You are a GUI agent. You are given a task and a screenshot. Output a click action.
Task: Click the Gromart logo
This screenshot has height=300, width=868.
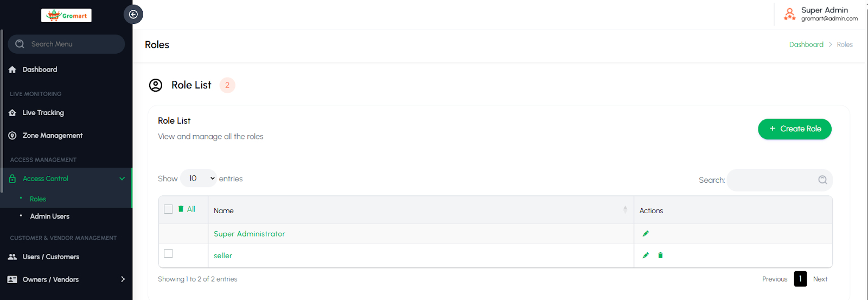(x=66, y=16)
